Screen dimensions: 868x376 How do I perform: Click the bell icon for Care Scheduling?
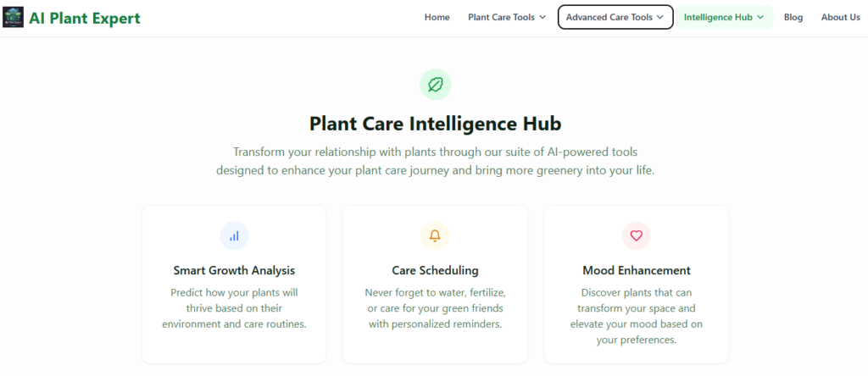(435, 235)
